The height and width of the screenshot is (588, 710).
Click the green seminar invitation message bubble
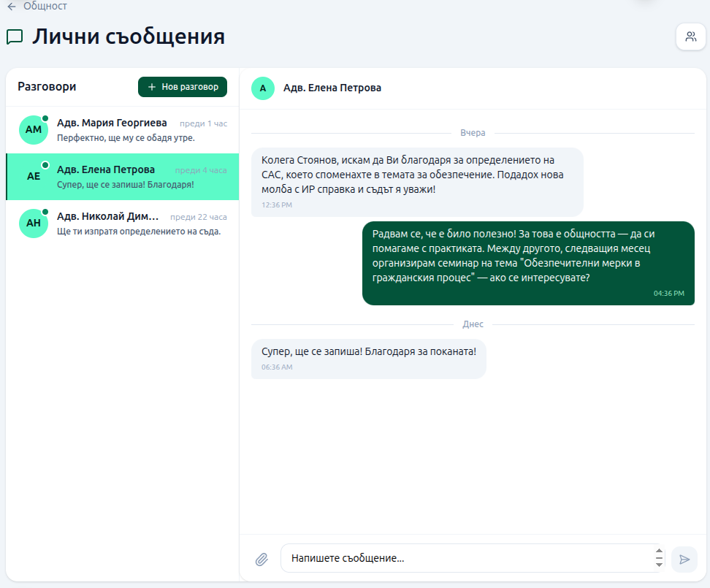click(527, 262)
